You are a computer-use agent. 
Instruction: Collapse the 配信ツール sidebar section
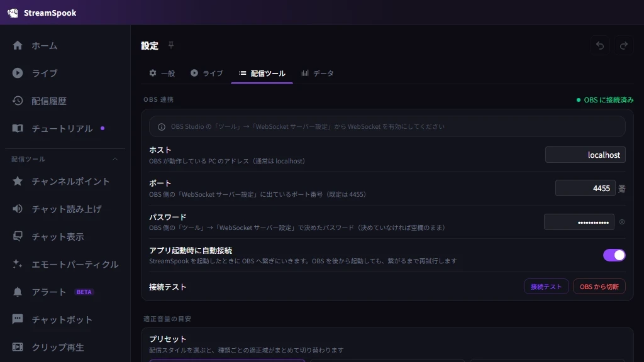[x=115, y=159]
